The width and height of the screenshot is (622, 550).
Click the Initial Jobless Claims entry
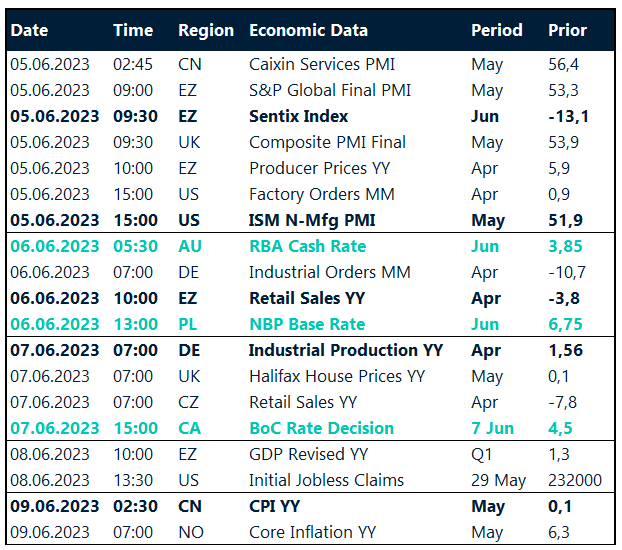pyautogui.click(x=326, y=480)
